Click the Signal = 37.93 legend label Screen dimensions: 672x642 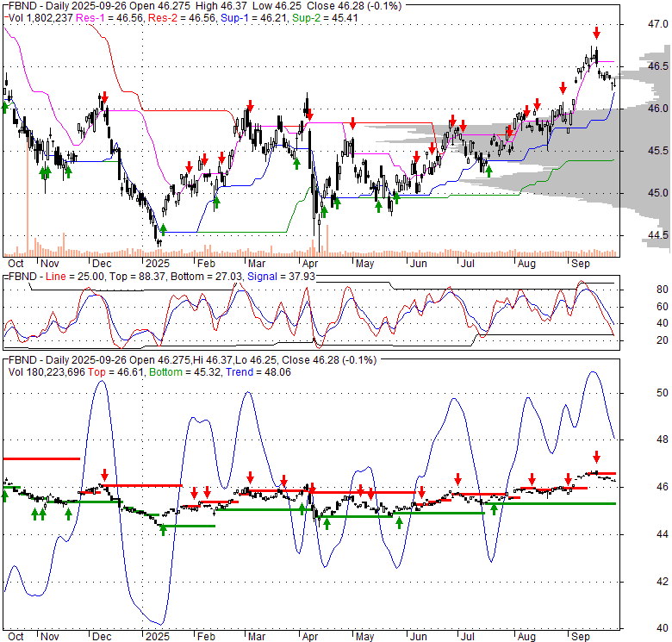(281, 277)
